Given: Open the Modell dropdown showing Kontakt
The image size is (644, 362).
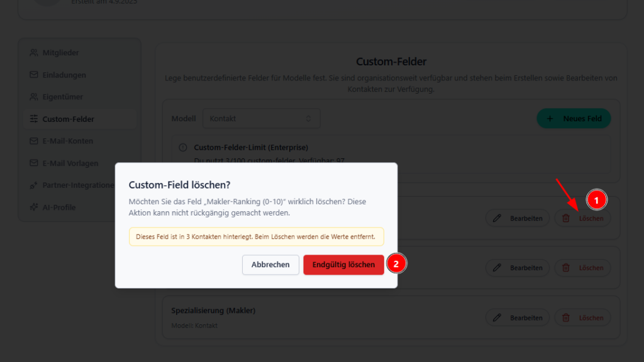Looking at the screenshot, I should 261,118.
